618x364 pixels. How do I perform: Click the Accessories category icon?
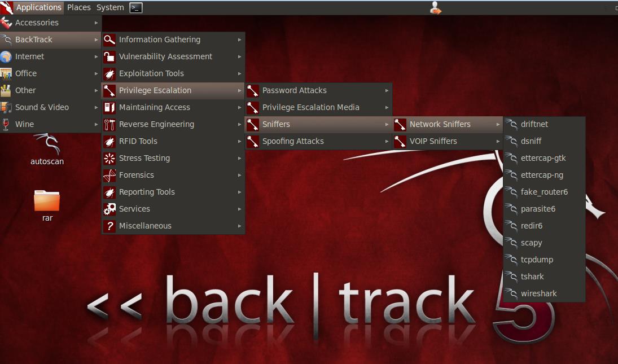[6, 23]
